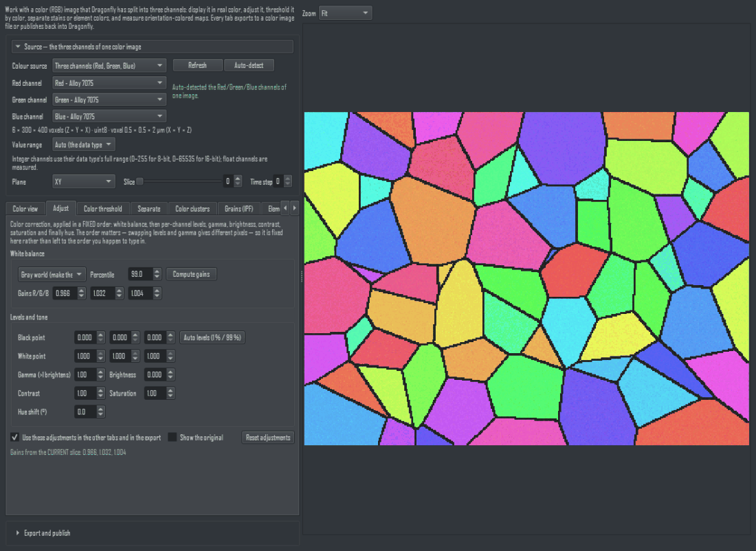The width and height of the screenshot is (756, 551).
Task: Click the Gamma value field
Action: click(x=85, y=374)
